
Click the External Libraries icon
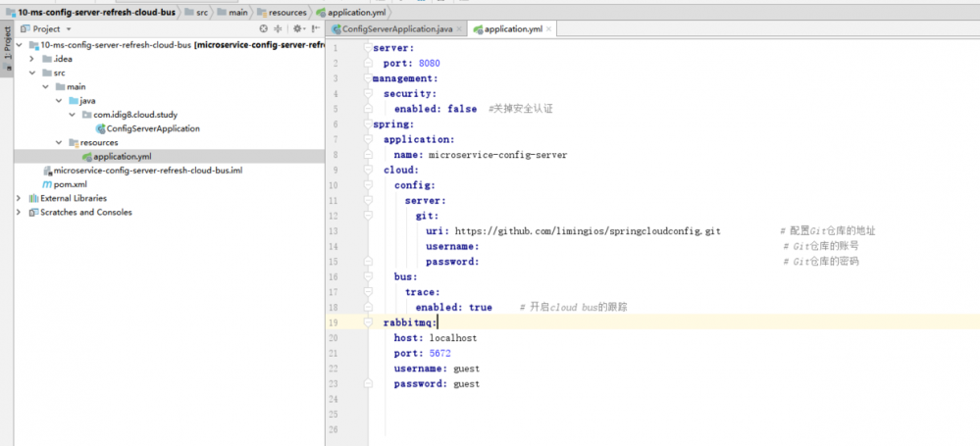[x=33, y=198]
